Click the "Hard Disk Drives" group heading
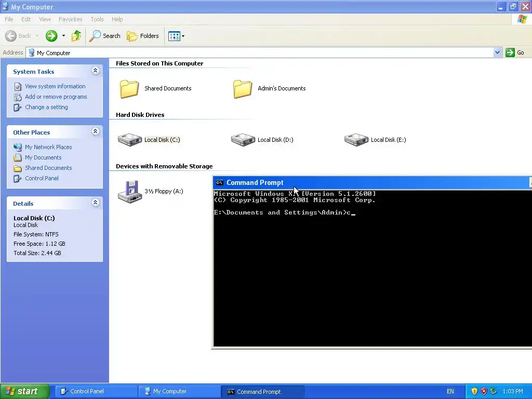 pyautogui.click(x=140, y=115)
